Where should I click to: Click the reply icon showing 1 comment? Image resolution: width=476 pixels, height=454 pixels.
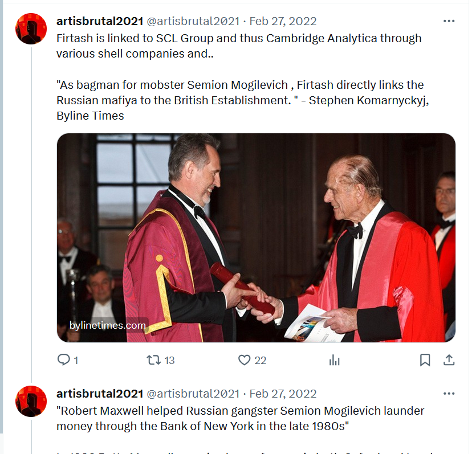(x=63, y=360)
